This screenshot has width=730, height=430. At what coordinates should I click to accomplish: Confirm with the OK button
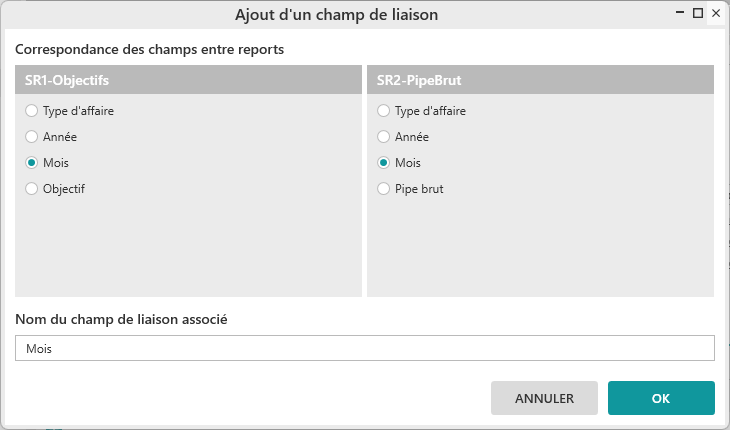[661, 398]
